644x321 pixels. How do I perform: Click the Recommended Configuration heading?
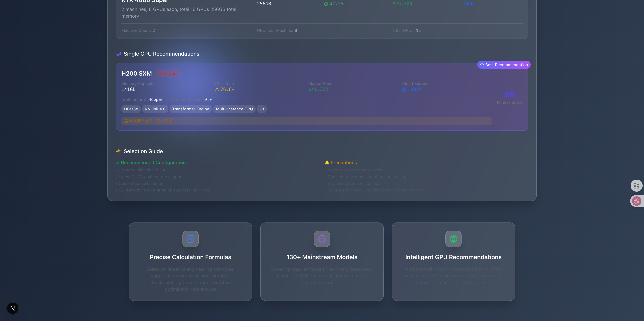coord(153,163)
